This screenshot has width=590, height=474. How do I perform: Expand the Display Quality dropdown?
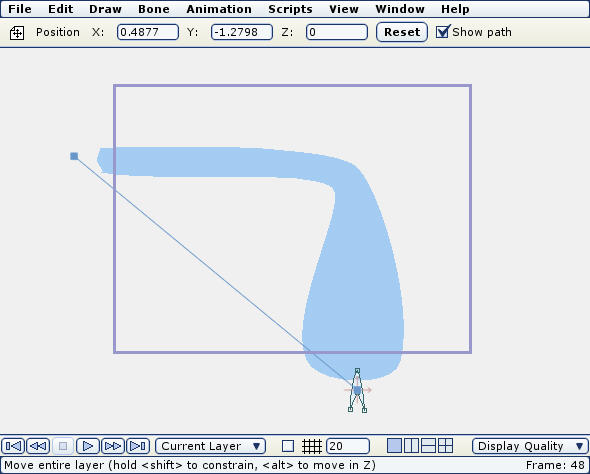click(530, 446)
